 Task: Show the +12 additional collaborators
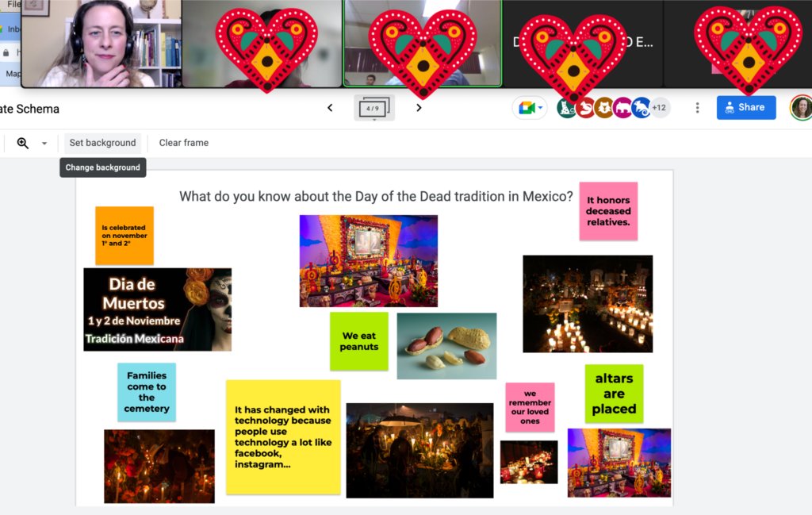660,108
